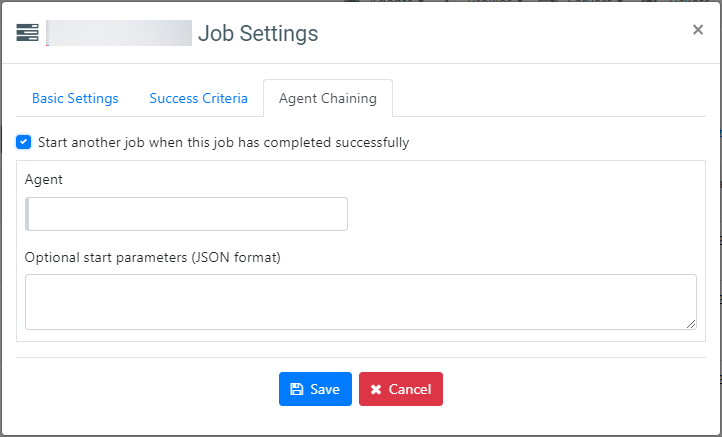The width and height of the screenshot is (722, 437).
Task: Focus the JSON start parameters text area
Action: coord(361,302)
